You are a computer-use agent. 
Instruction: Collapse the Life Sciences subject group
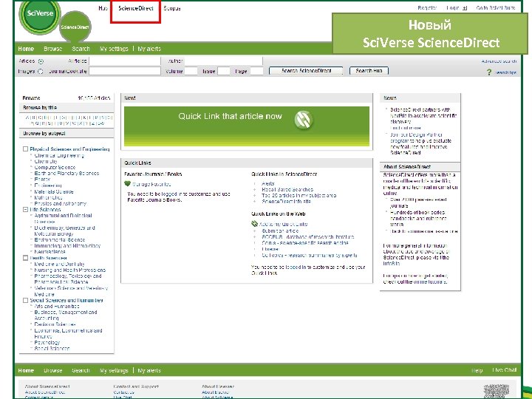(25, 210)
